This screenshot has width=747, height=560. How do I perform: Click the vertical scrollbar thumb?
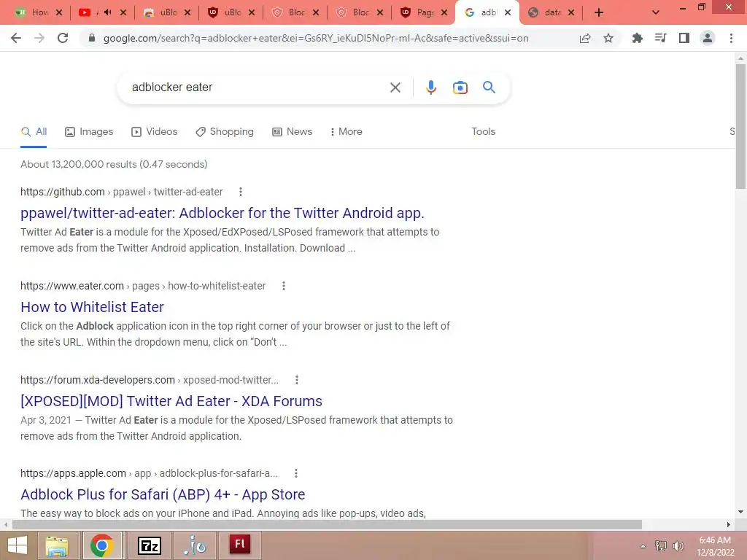(740, 126)
